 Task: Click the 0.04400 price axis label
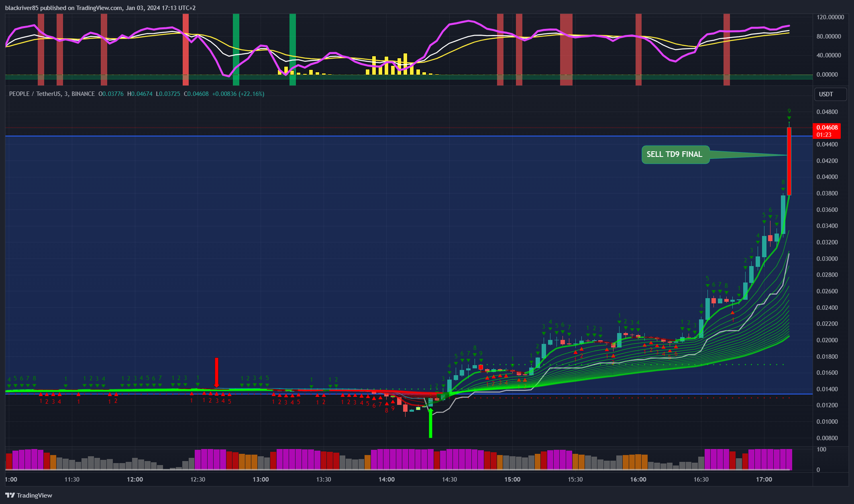point(827,144)
